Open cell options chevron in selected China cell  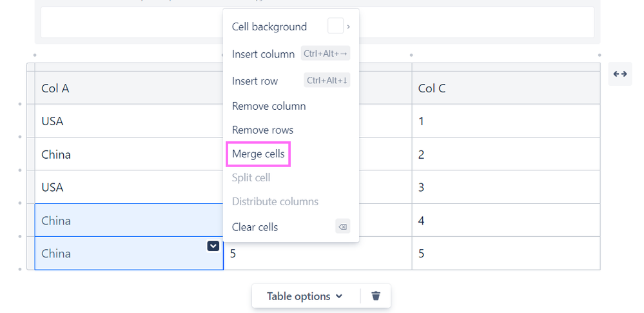click(x=213, y=246)
